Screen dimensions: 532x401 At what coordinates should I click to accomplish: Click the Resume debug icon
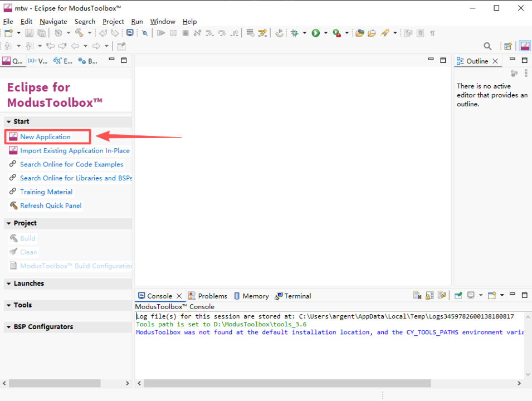click(161, 33)
